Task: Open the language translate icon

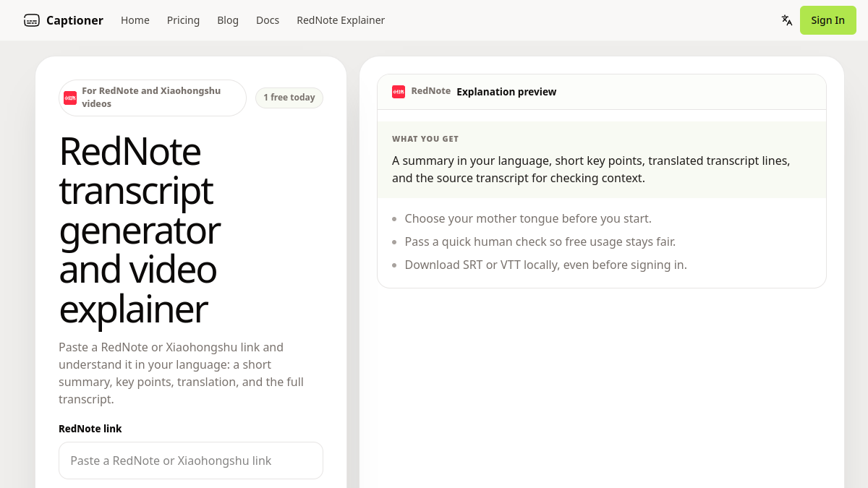Action: pyautogui.click(x=787, y=20)
